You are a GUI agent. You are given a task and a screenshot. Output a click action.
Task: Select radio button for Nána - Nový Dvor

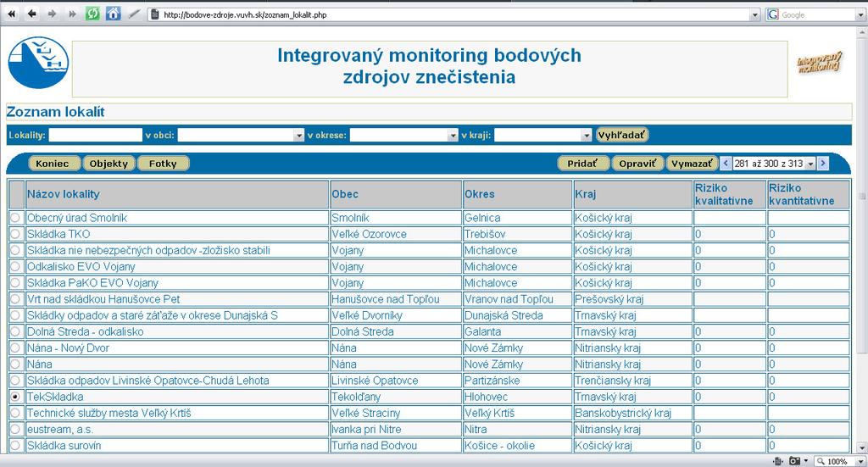pos(15,348)
